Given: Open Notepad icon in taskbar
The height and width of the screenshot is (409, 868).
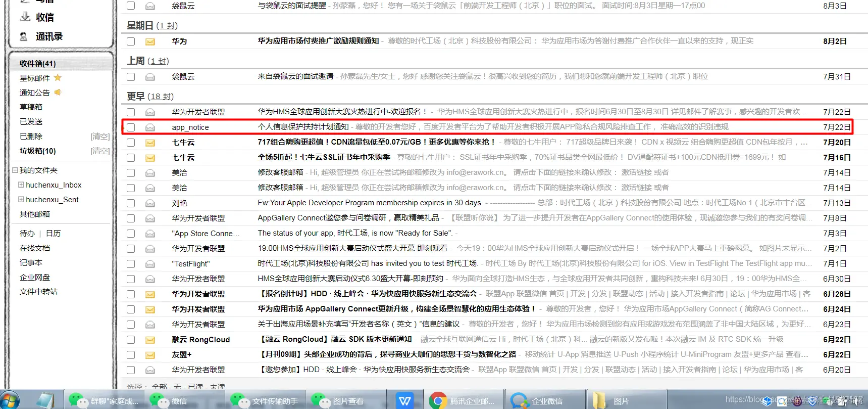Looking at the screenshot, I should [44, 401].
